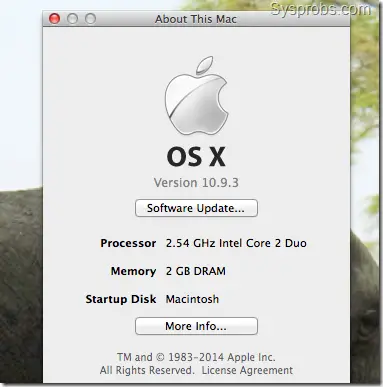Open the More Info... button
Screen dimensions: 383x387
point(196,326)
